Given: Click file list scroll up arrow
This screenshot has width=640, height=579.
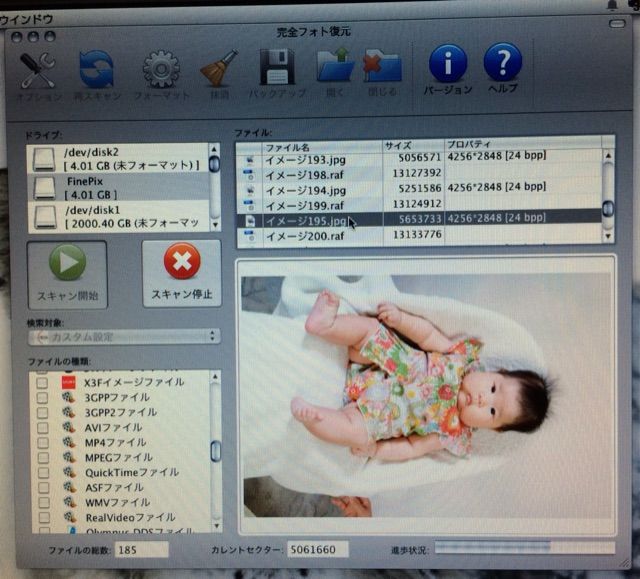Looking at the screenshot, I should (x=608, y=155).
